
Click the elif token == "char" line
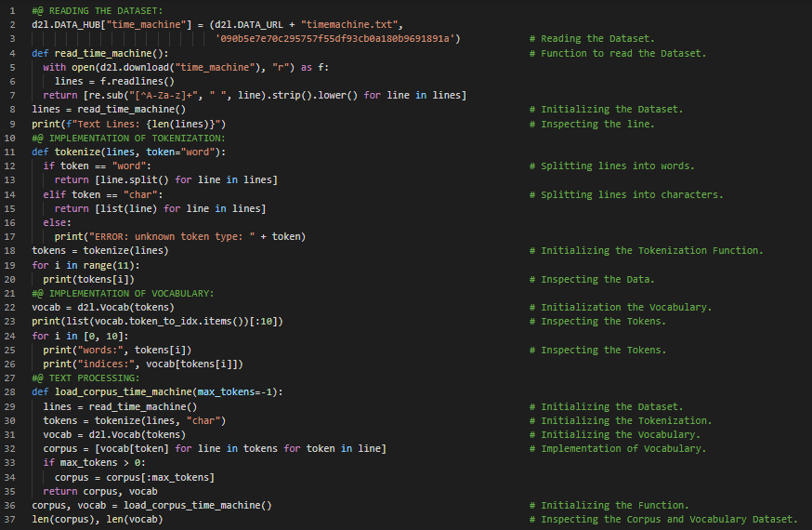tap(103, 194)
